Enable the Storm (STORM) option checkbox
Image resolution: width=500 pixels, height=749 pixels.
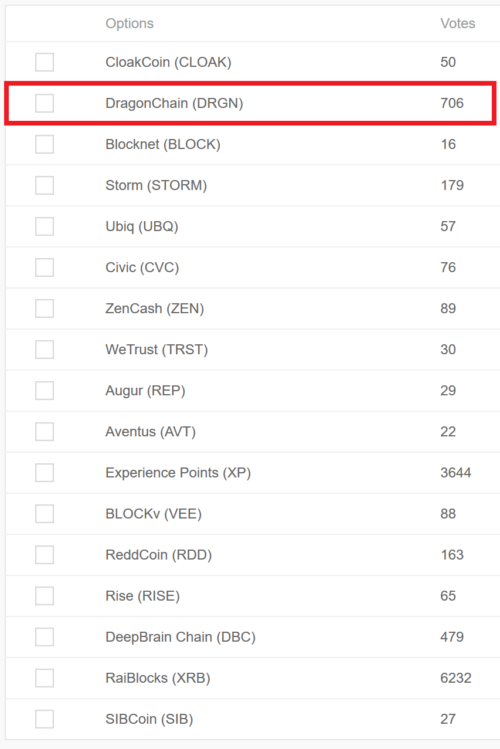pyautogui.click(x=44, y=185)
